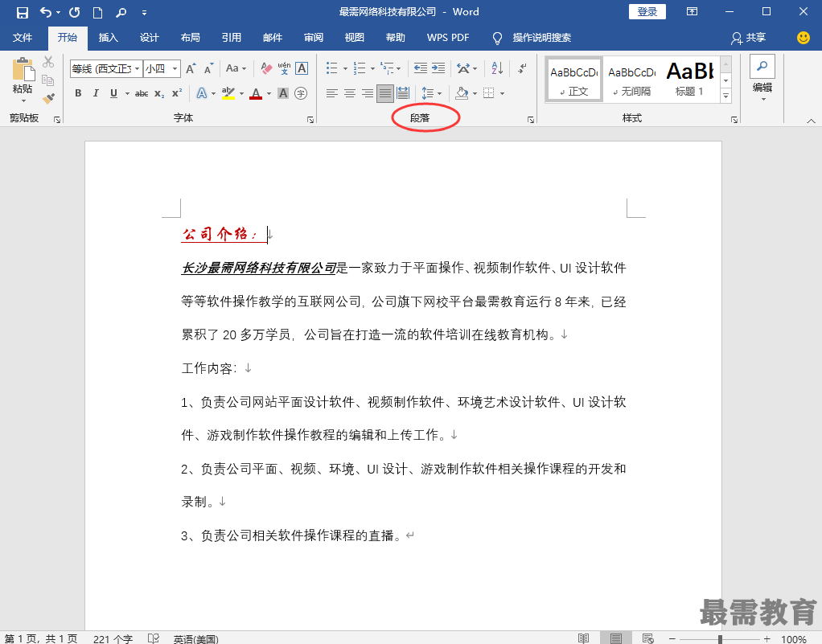Open the font size dropdown
The width and height of the screenshot is (822, 644).
tap(175, 68)
